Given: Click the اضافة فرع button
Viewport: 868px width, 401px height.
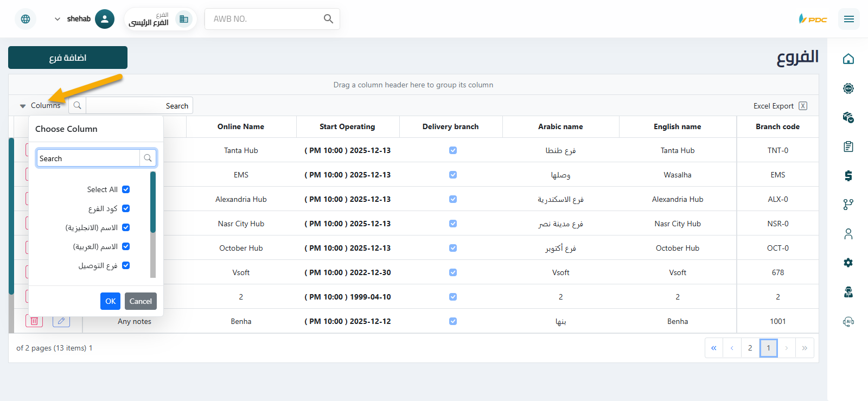Looking at the screenshot, I should click(68, 58).
